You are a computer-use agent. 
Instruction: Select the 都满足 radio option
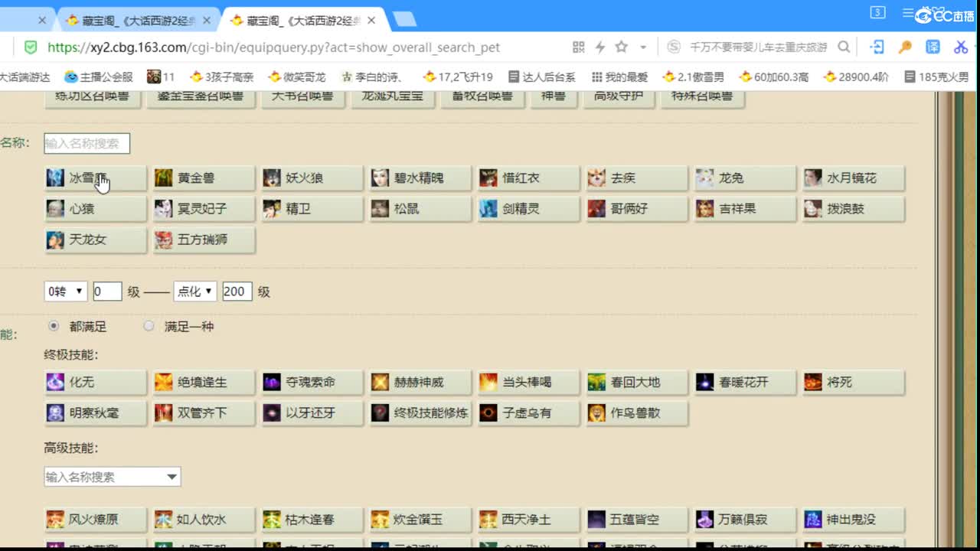coord(54,326)
